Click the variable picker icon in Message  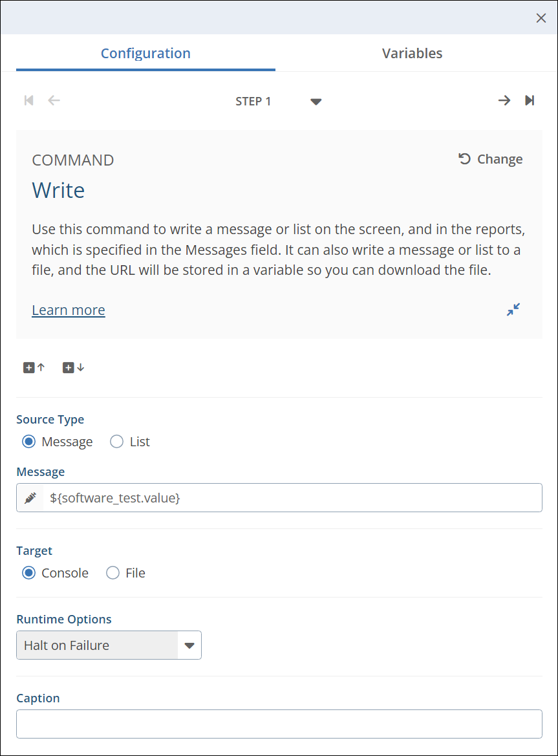coord(30,498)
